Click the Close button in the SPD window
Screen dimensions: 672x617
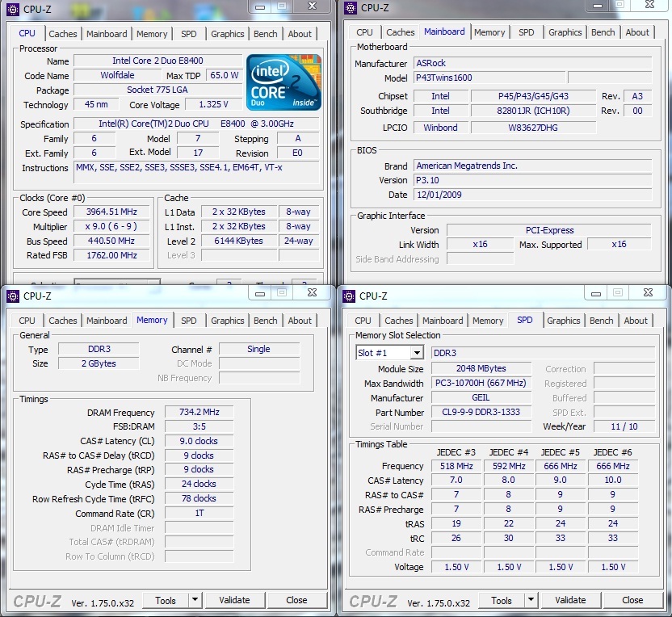pyautogui.click(x=632, y=600)
